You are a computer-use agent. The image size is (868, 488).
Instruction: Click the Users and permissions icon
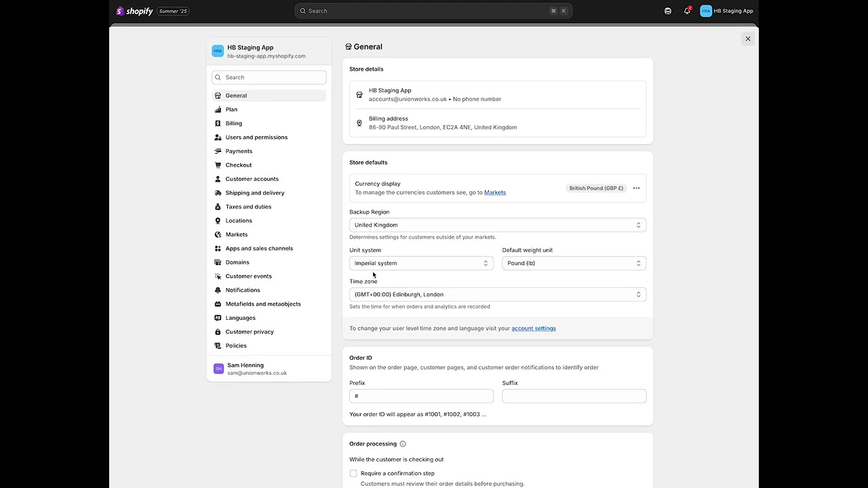pos(218,138)
